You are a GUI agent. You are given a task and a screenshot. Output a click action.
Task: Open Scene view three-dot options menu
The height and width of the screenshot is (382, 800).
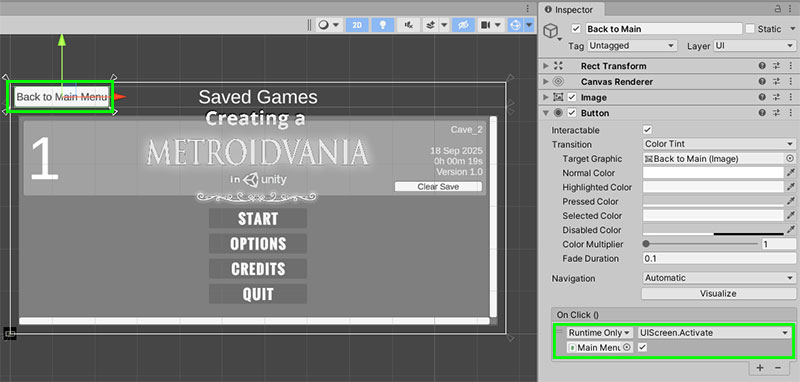528,9
